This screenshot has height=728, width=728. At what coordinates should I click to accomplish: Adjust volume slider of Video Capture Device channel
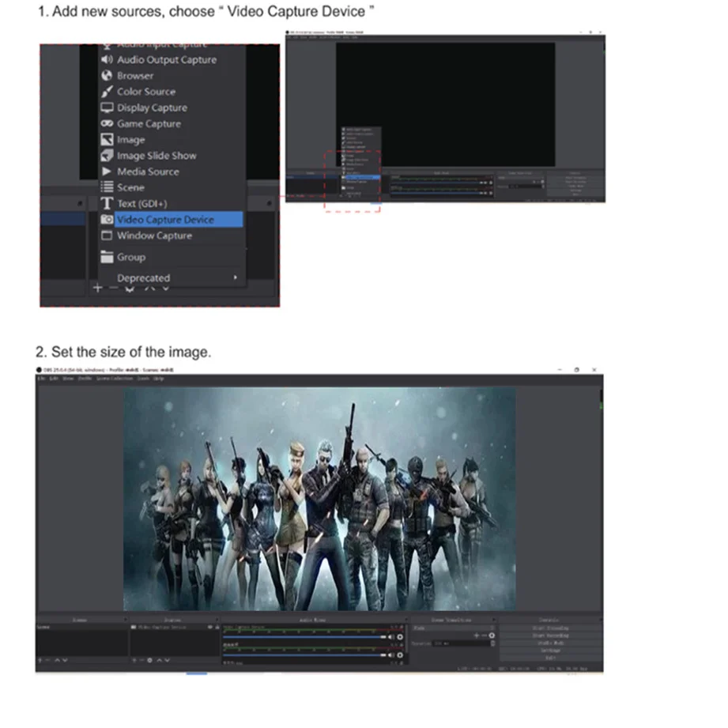[x=304, y=637]
